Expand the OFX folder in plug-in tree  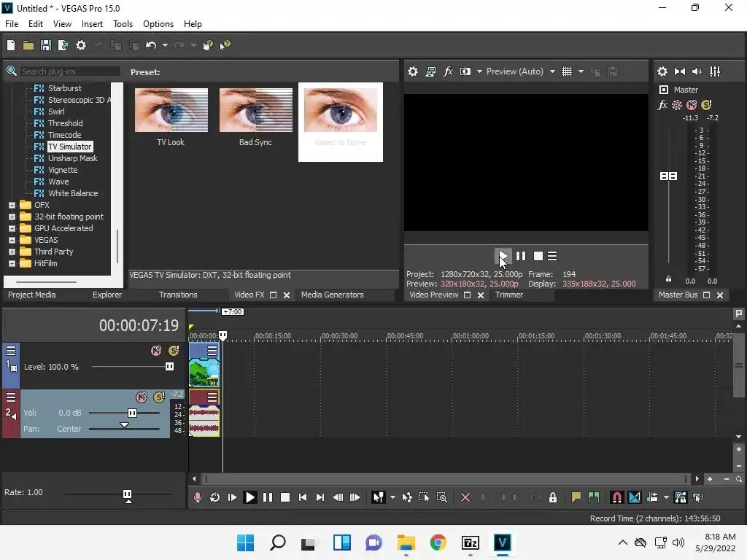12,205
